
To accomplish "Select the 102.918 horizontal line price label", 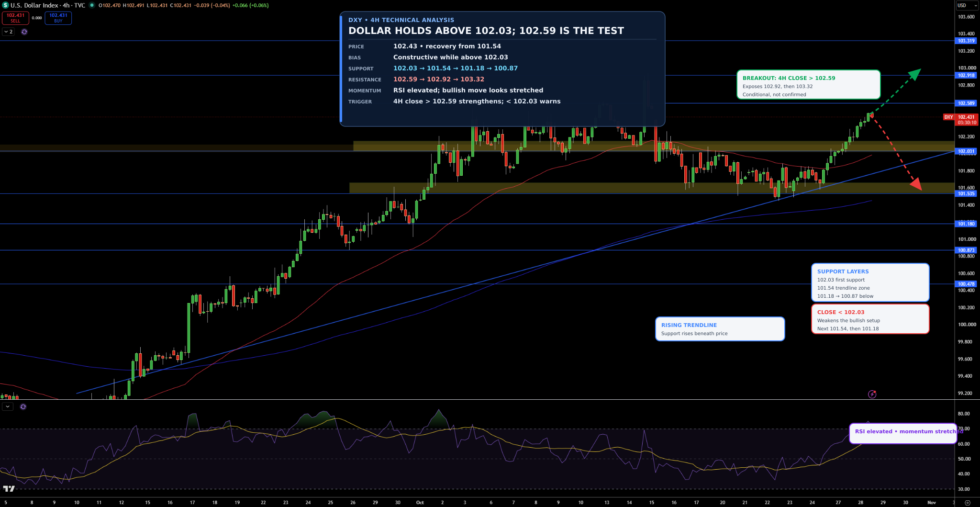I will tap(966, 75).
